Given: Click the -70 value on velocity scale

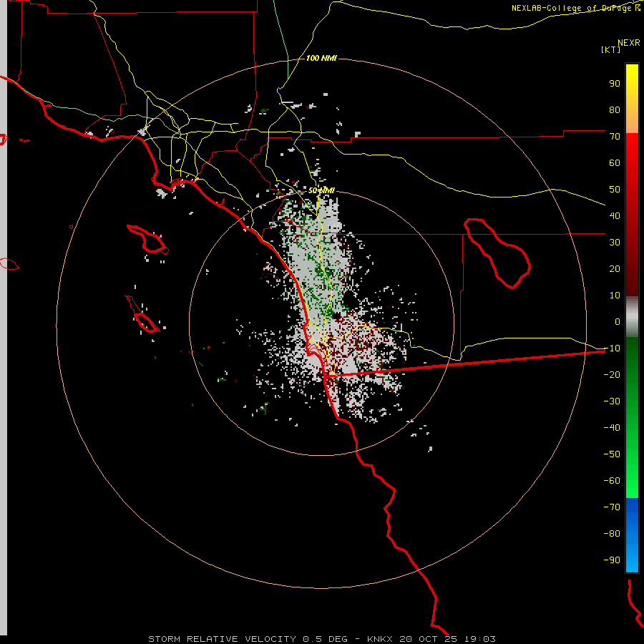Looking at the screenshot, I should 612,507.
